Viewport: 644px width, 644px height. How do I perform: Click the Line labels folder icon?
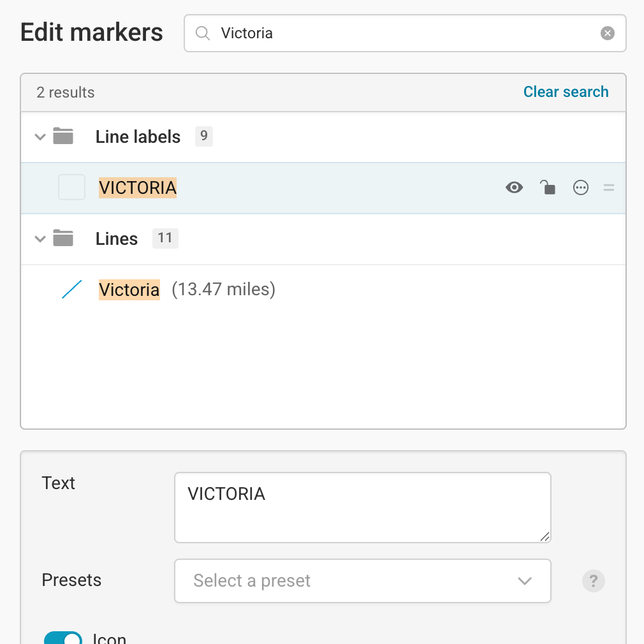coord(63,136)
